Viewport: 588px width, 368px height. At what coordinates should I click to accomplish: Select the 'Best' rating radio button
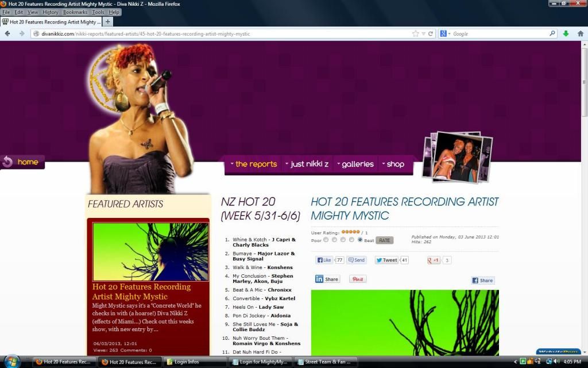(x=361, y=240)
